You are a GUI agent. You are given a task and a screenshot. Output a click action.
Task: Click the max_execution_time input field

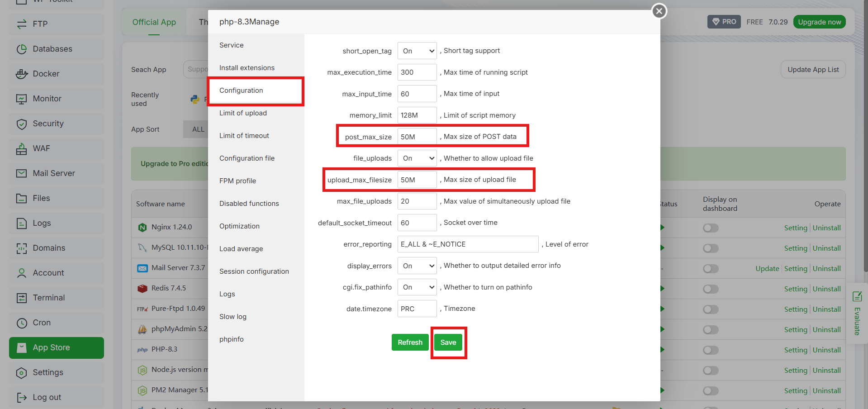coord(417,72)
